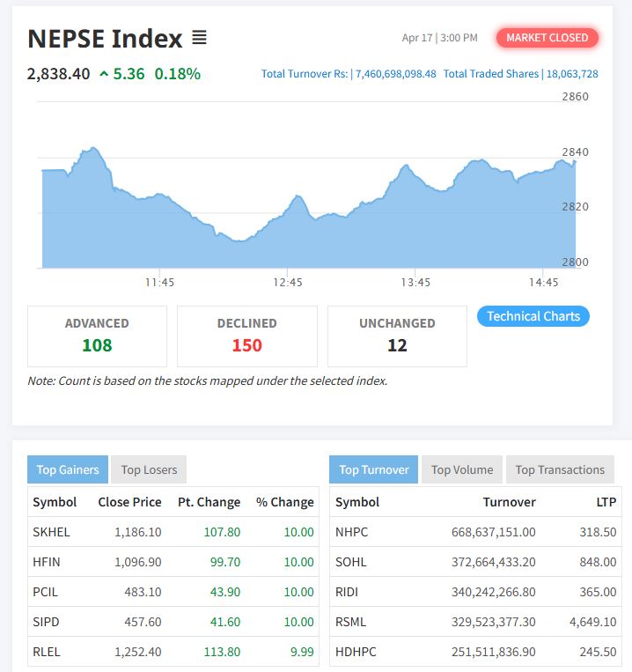Select the Top Turnover tab
Screen dimensions: 632x672
pyautogui.click(x=373, y=469)
